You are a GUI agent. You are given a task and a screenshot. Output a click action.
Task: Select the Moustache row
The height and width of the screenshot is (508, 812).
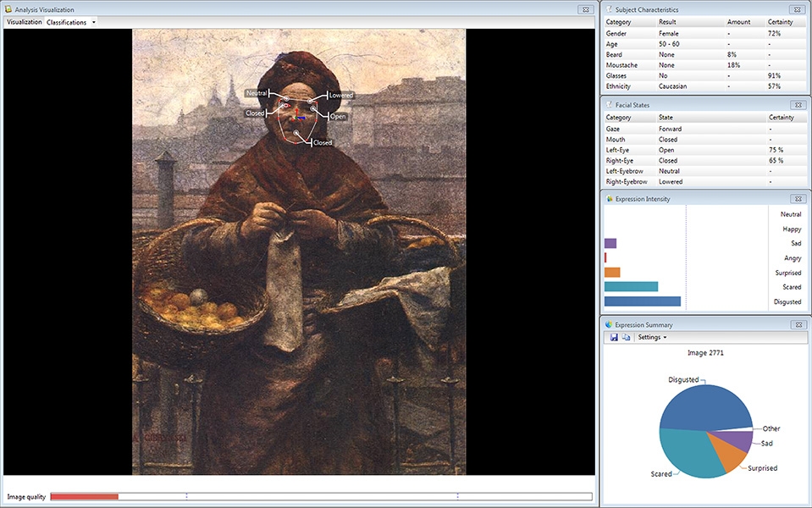[705, 65]
